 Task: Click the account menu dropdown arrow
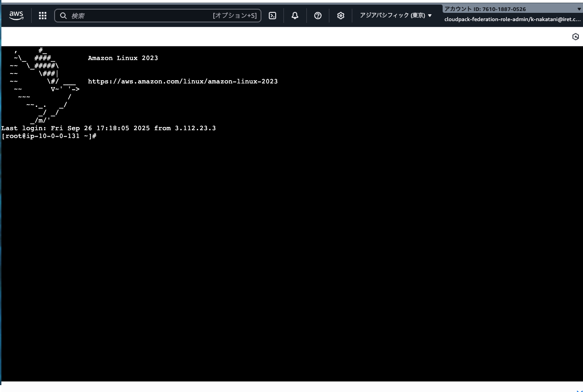(x=578, y=9)
